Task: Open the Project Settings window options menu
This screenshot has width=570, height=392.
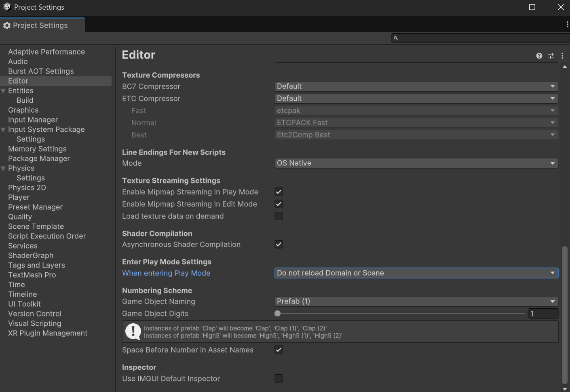Action: click(x=567, y=25)
